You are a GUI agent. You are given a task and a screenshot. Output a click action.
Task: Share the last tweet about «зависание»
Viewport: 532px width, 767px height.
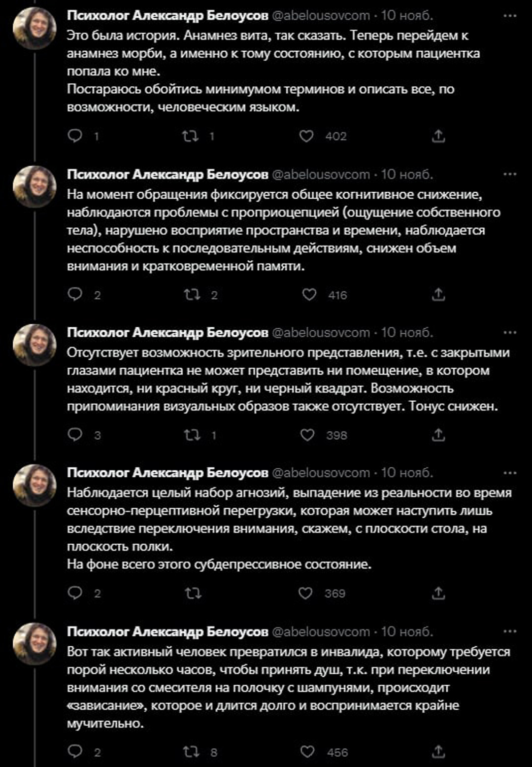438,752
